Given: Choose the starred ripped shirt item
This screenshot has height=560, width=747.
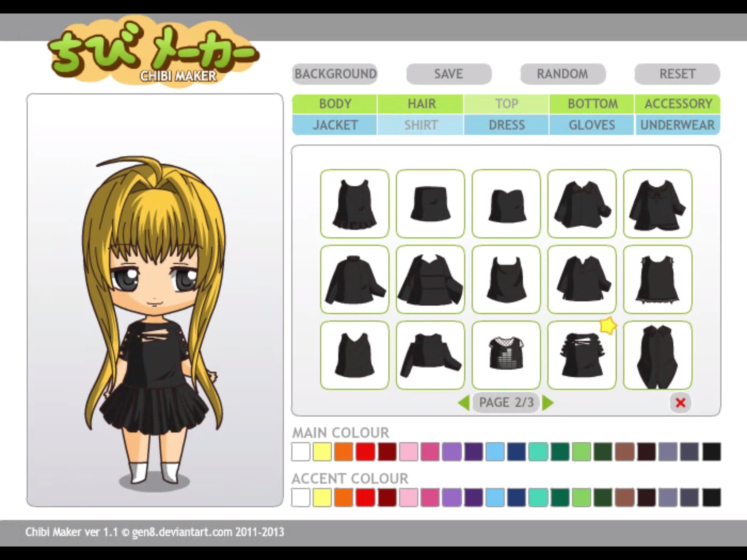Looking at the screenshot, I should 582,355.
